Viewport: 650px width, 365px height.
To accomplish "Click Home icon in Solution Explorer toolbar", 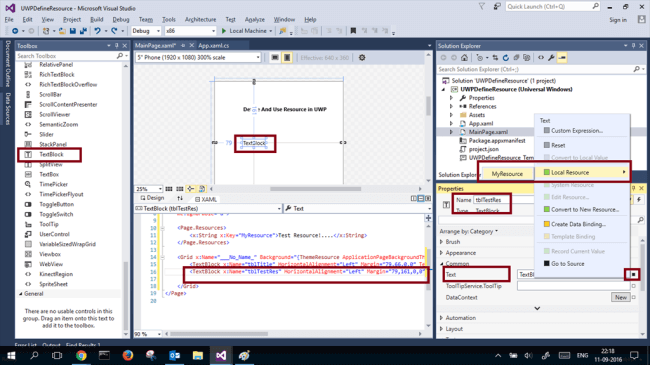I will (x=464, y=58).
